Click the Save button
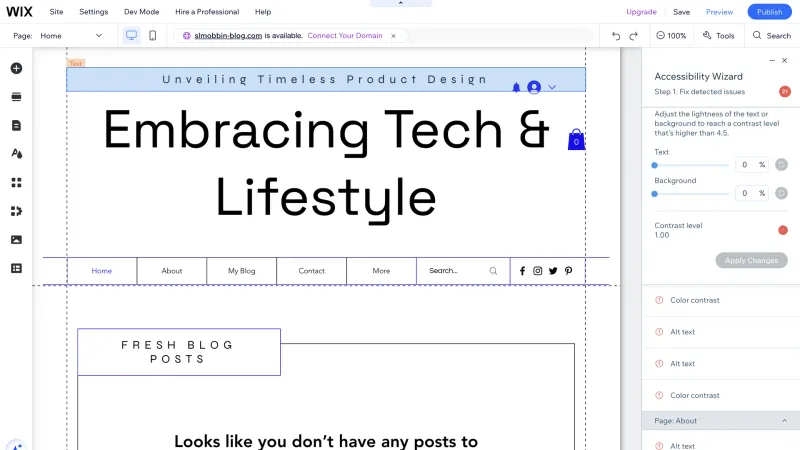800x450 pixels. point(681,12)
